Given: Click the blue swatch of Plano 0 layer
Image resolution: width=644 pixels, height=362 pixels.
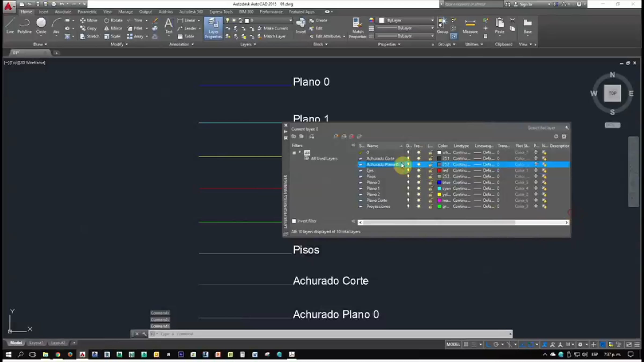Looking at the screenshot, I should (x=439, y=182).
